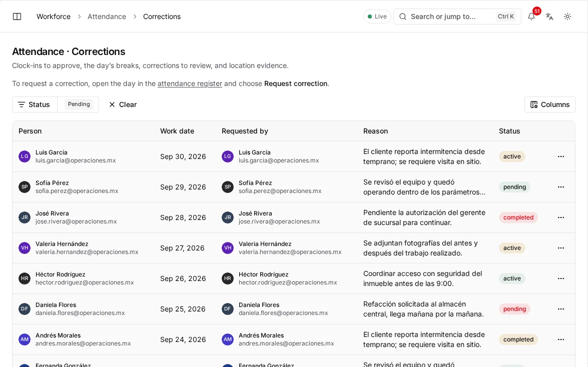The image size is (588, 367).
Task: Click Andrés Morales's avatar in Person column
Action: click(25, 339)
